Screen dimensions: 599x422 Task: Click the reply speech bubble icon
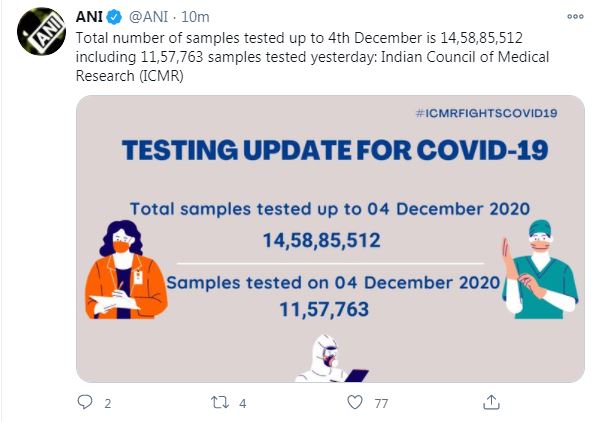pyautogui.click(x=85, y=402)
